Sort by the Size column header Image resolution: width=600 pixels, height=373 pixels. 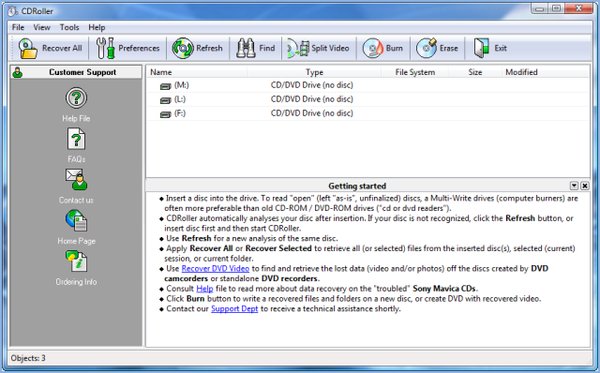click(475, 72)
